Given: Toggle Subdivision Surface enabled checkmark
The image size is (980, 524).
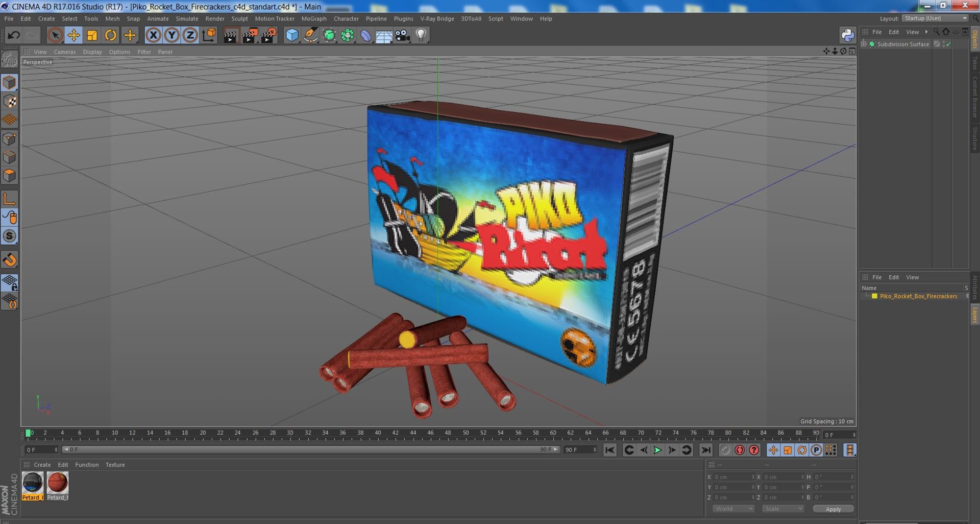Looking at the screenshot, I should [948, 44].
